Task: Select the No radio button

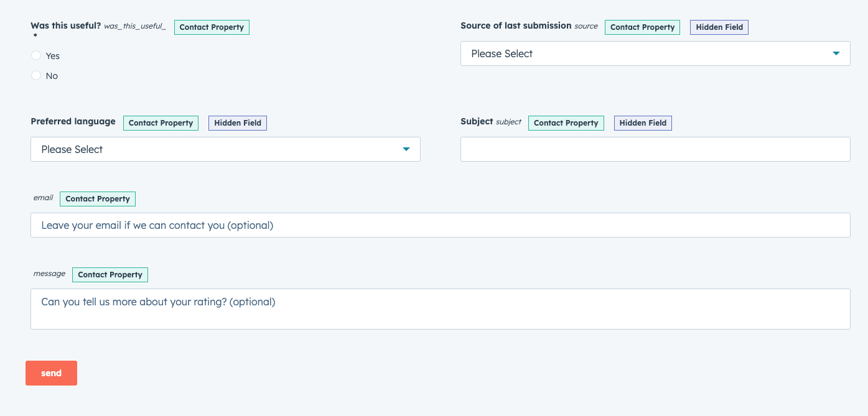Action: (x=36, y=75)
